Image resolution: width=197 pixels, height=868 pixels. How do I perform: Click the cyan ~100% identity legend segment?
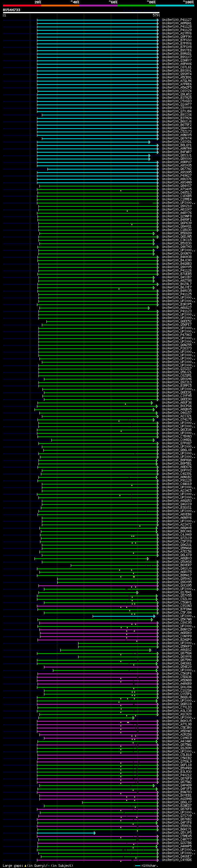[175, 6]
